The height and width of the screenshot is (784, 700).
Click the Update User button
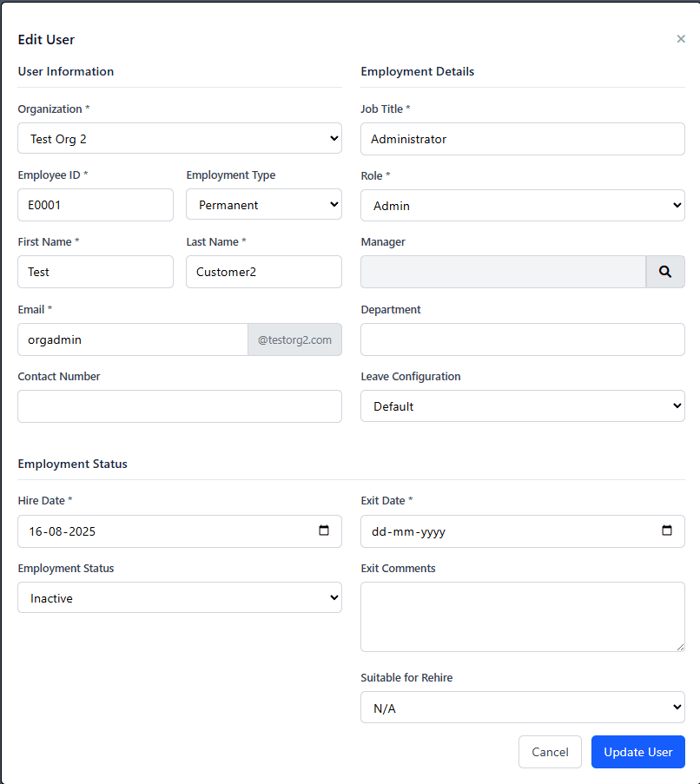point(637,752)
